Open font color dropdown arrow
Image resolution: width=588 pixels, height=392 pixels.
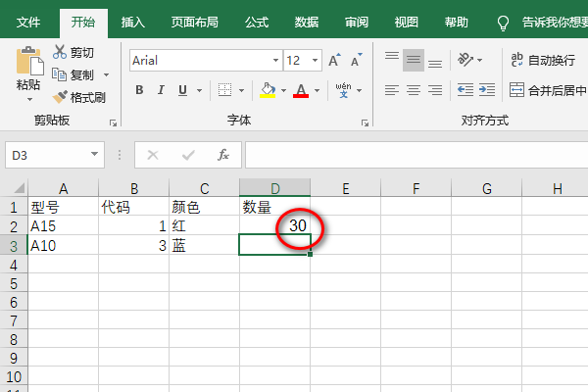coord(318,90)
